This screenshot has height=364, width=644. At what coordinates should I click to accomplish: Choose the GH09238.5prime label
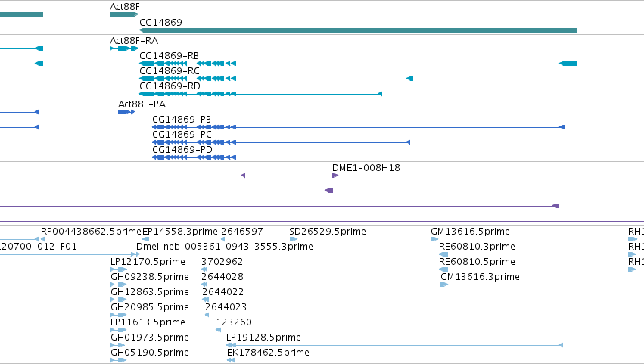tap(150, 277)
